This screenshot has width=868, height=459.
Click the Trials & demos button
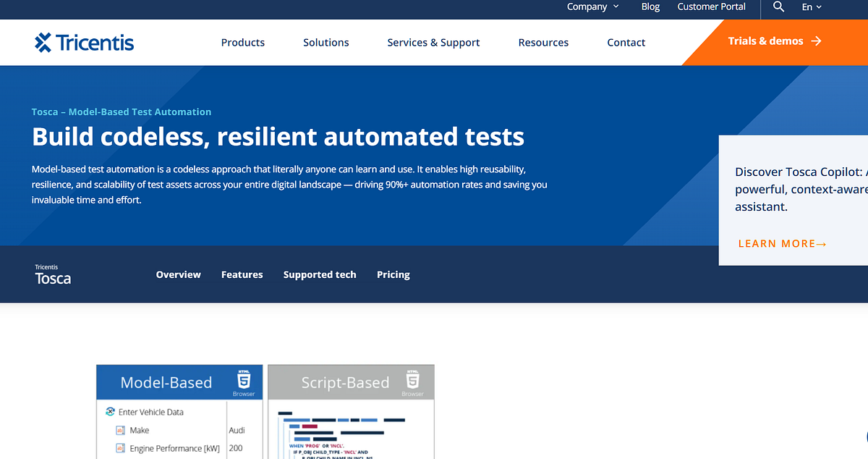(775, 41)
